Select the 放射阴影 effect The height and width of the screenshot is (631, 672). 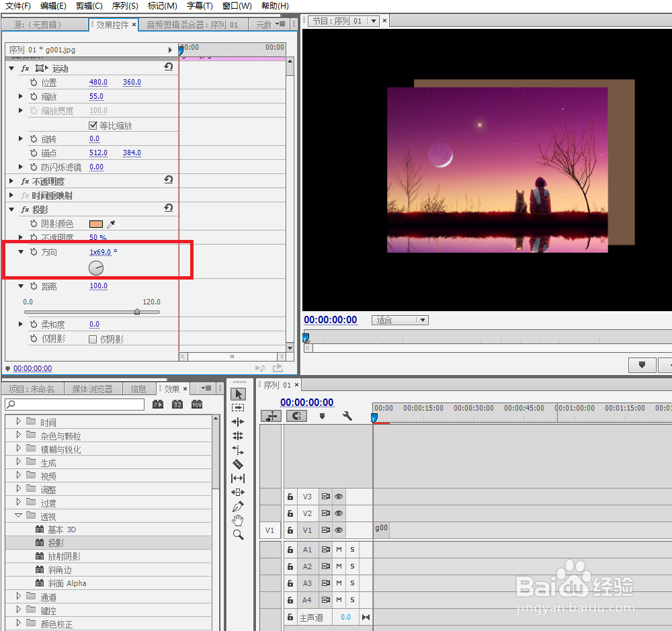pyautogui.click(x=64, y=556)
